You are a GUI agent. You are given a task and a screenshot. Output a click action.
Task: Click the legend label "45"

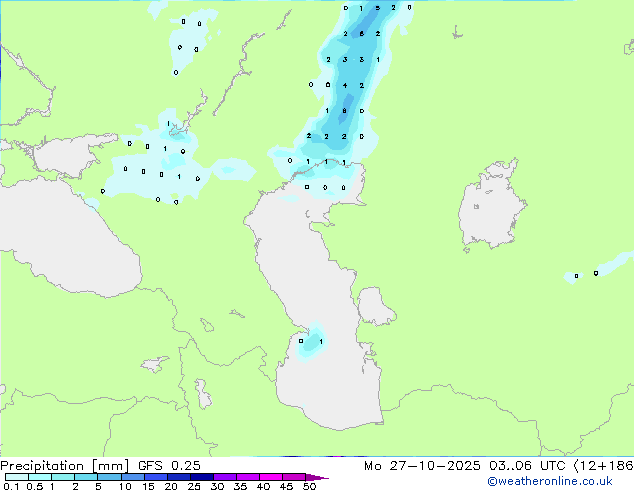(286, 486)
